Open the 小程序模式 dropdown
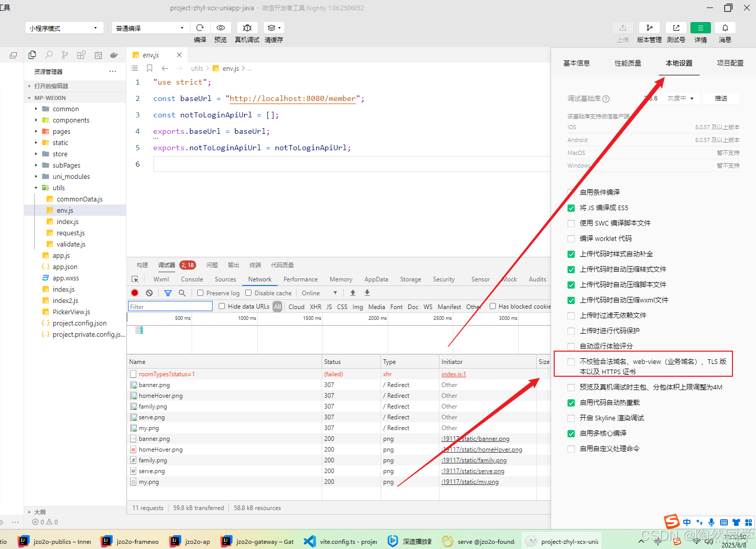 coord(64,27)
